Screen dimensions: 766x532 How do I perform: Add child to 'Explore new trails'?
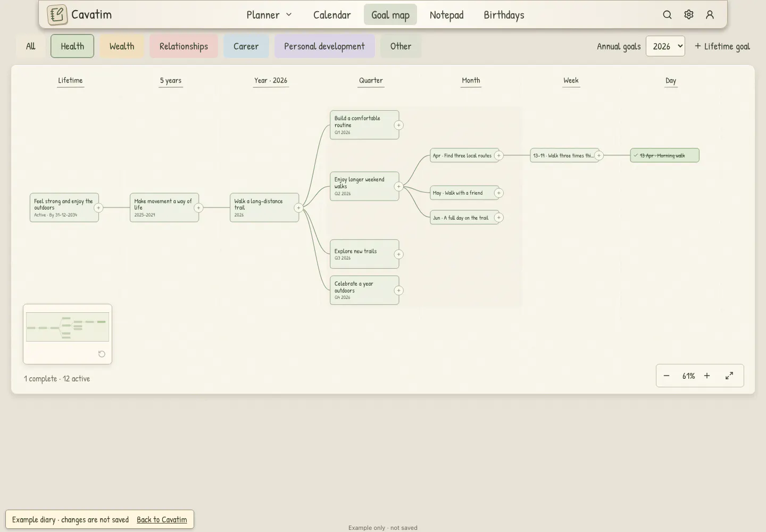click(398, 254)
